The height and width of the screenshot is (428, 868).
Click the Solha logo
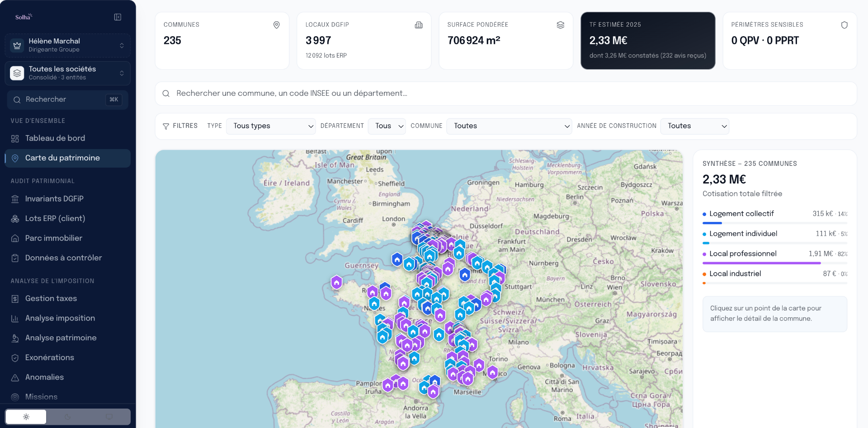pyautogui.click(x=24, y=17)
